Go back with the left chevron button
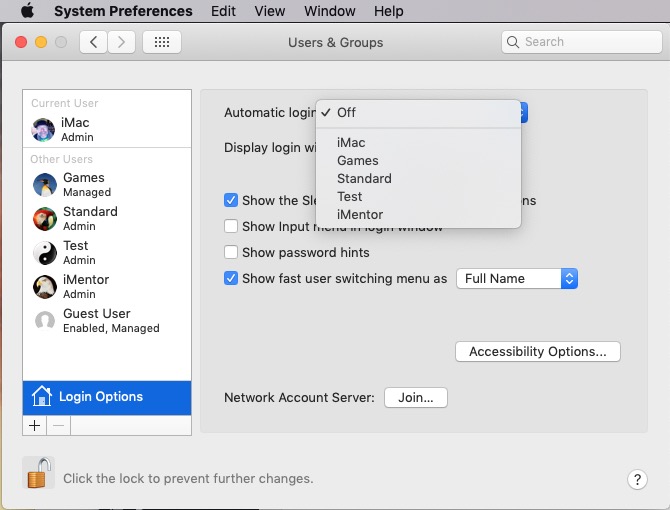The height and width of the screenshot is (510, 670). 94,42
